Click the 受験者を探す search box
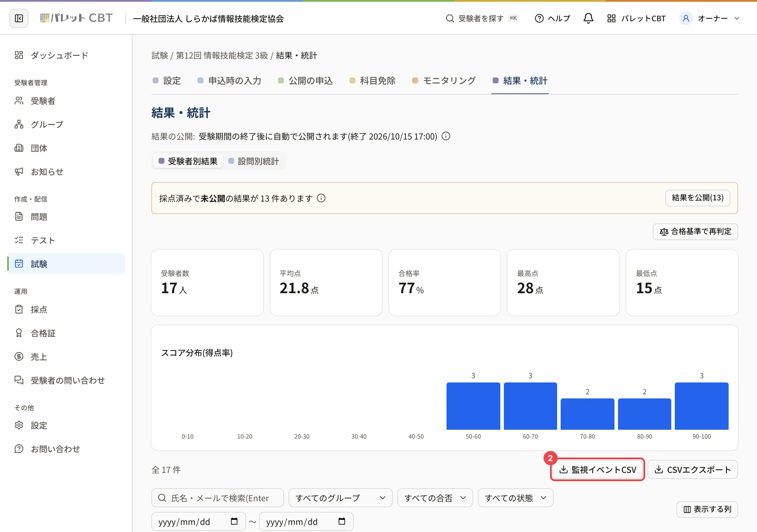This screenshot has height=532, width=757. [x=482, y=18]
